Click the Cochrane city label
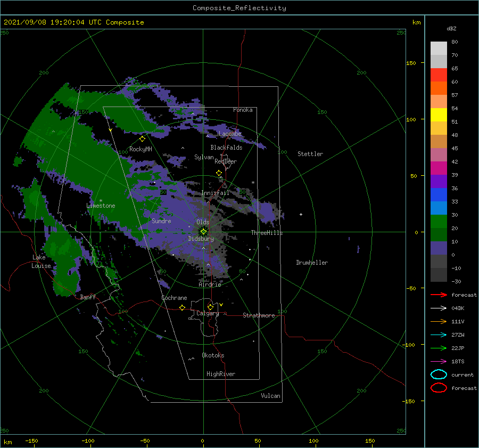The height and width of the screenshot is (448, 479). coord(174,298)
